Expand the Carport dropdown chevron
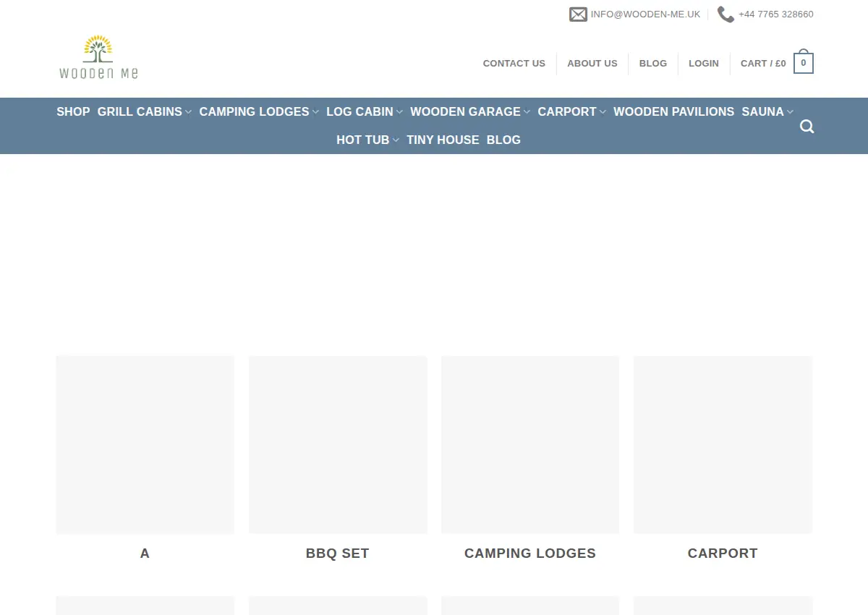Image resolution: width=868 pixels, height=615 pixels. [603, 112]
